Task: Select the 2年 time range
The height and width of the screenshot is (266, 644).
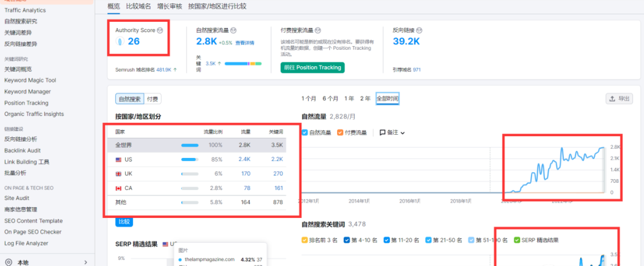Action: click(365, 98)
